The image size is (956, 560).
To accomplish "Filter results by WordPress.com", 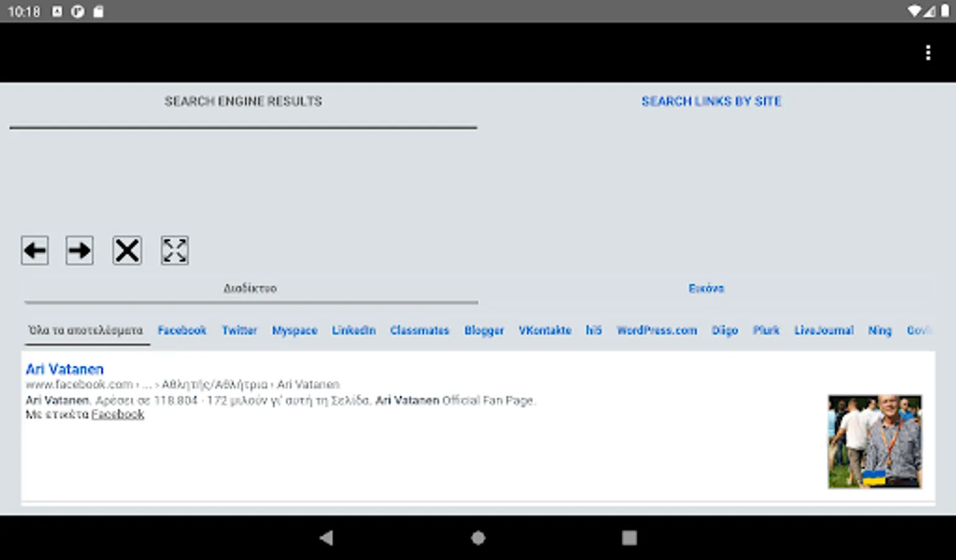I will 657,330.
